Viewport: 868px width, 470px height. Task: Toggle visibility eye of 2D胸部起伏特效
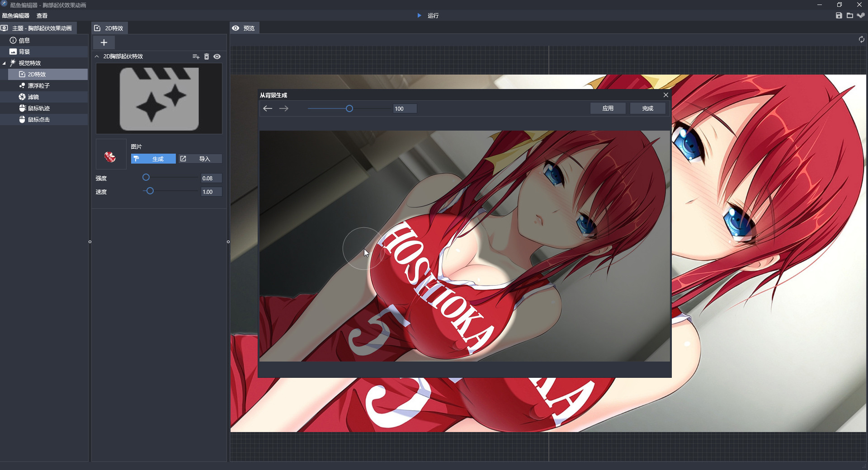217,56
